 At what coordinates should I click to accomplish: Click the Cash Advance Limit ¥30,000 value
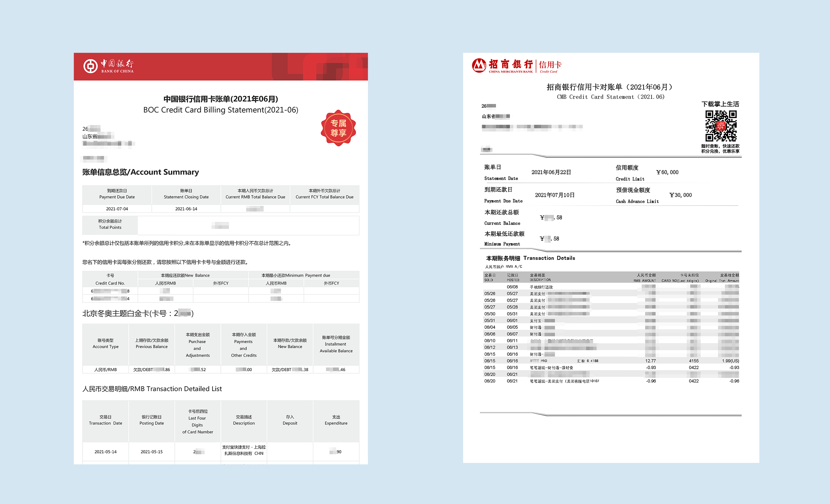click(x=680, y=195)
